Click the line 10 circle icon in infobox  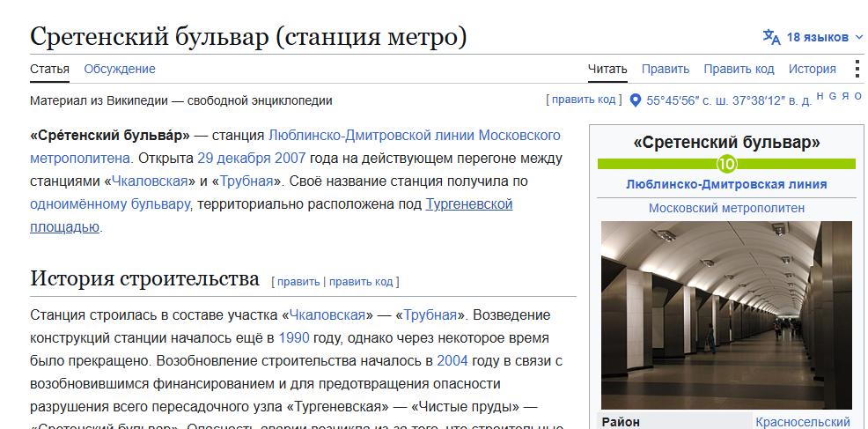[727, 164]
